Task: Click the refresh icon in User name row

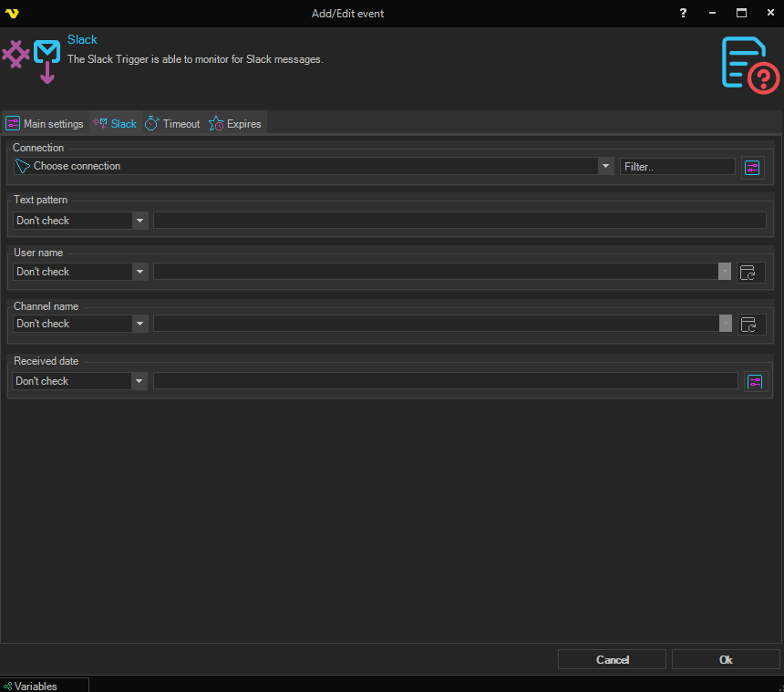Action: pos(751,272)
